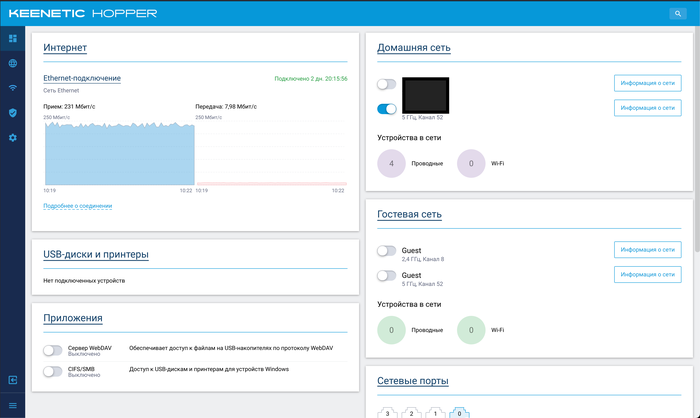Open the Сетевые порты section heading
700x418 pixels.
click(413, 381)
